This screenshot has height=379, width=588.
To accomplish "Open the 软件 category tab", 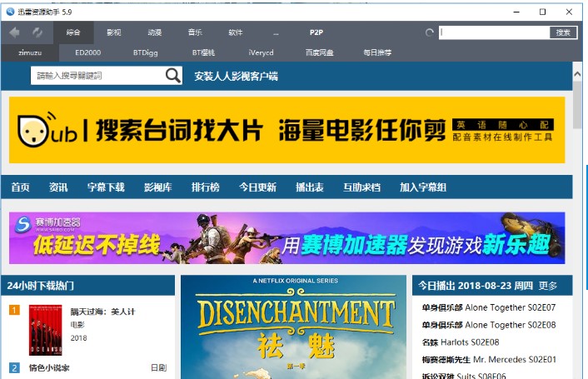I will tap(236, 32).
